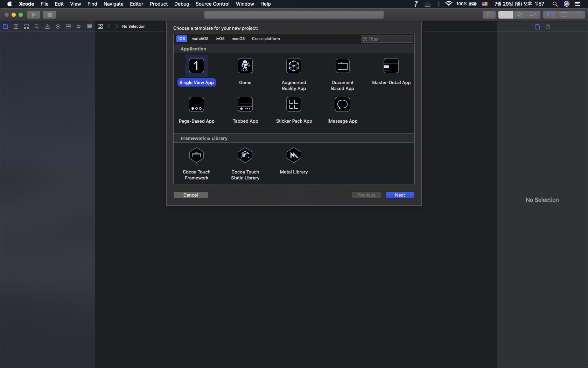
Task: Click the Stop button in toolbar
Action: (49, 15)
